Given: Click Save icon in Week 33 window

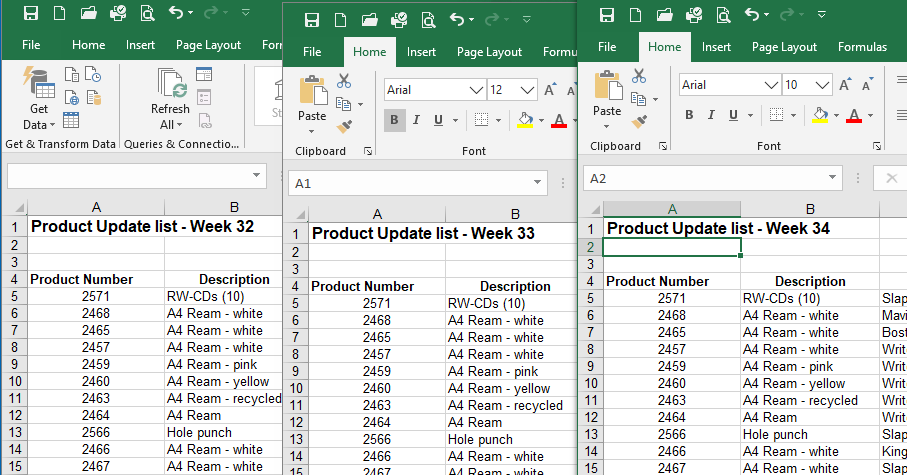Looking at the screenshot, I should [x=312, y=20].
